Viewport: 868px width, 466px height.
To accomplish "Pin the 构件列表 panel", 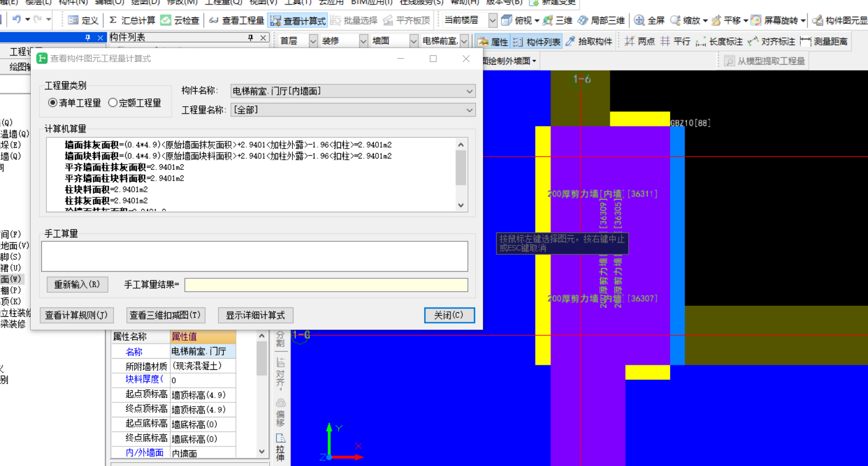I will [x=250, y=37].
